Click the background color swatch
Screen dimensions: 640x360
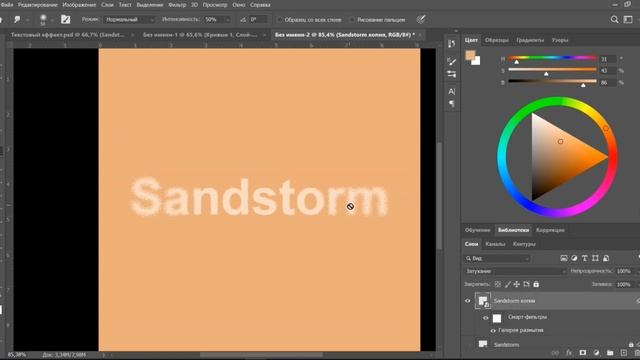pos(477,62)
